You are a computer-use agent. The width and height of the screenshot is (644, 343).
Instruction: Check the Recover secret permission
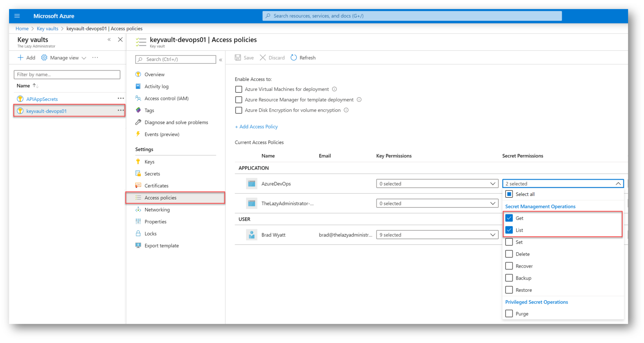pos(509,266)
